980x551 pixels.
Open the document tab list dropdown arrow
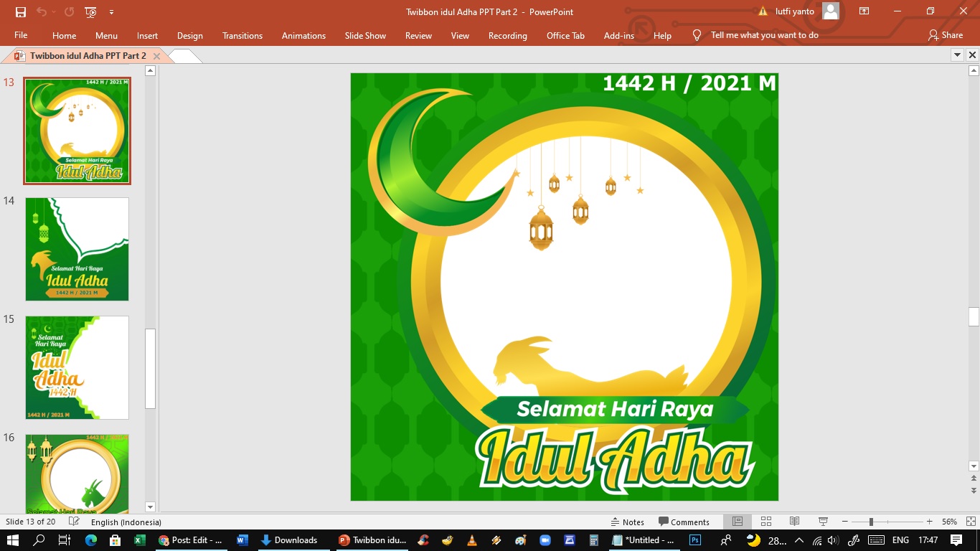[x=957, y=55]
